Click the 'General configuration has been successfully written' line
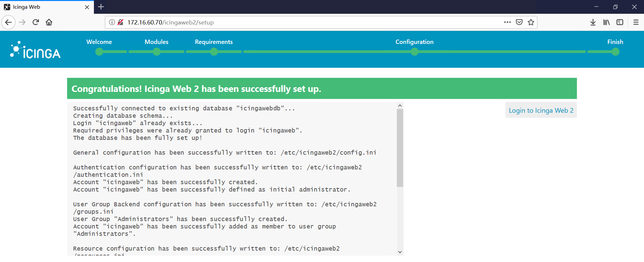This screenshot has height=262, width=644. click(x=225, y=153)
